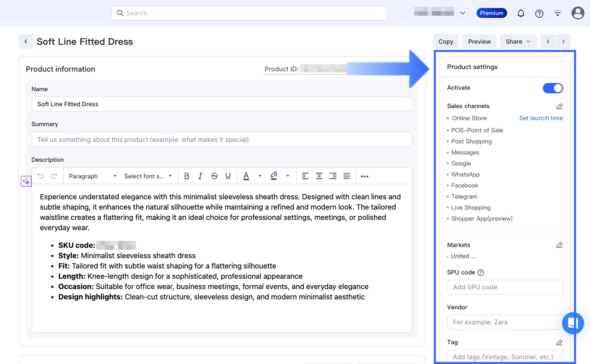The width and height of the screenshot is (590, 364).
Task: Disable the Activate product toggle
Action: pos(553,88)
